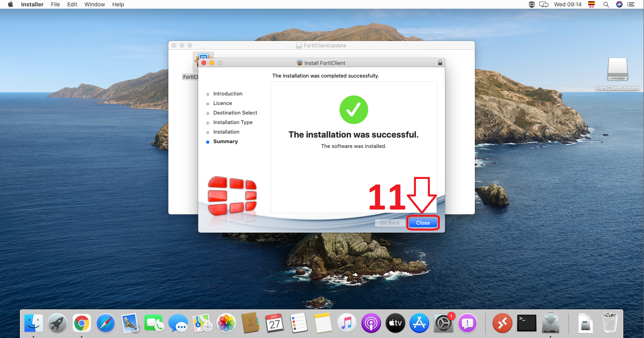Open Safari from the Dock
Screen dimensions: 644x338
tap(105, 323)
